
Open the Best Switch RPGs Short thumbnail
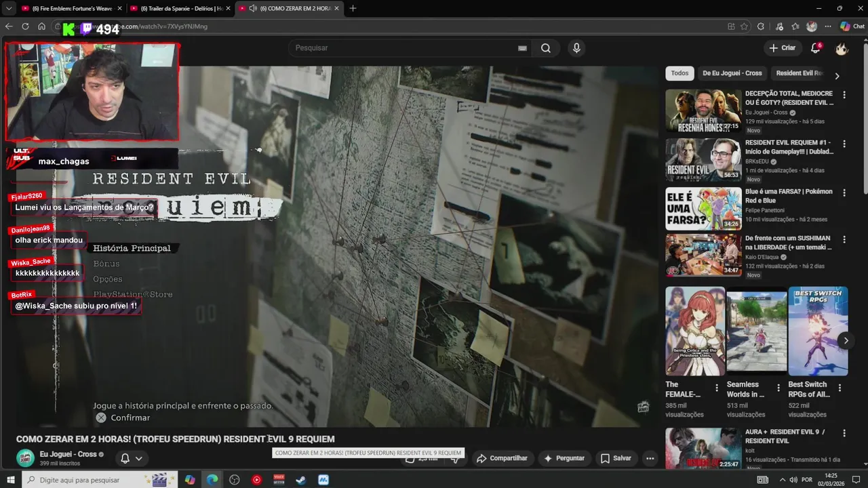818,331
